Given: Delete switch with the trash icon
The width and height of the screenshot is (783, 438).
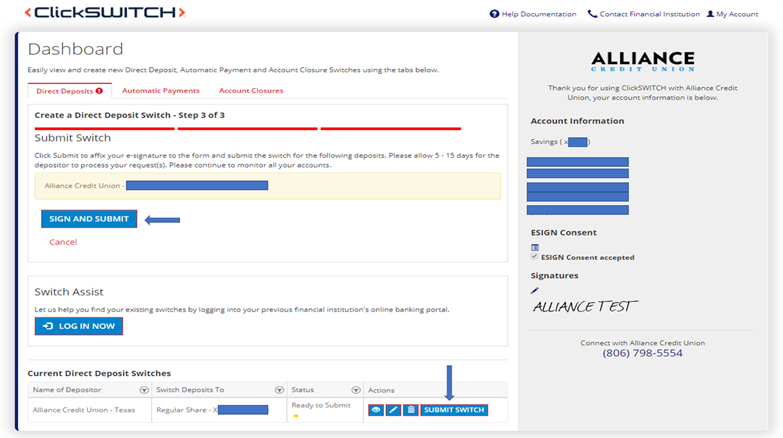Looking at the screenshot, I should click(x=411, y=410).
